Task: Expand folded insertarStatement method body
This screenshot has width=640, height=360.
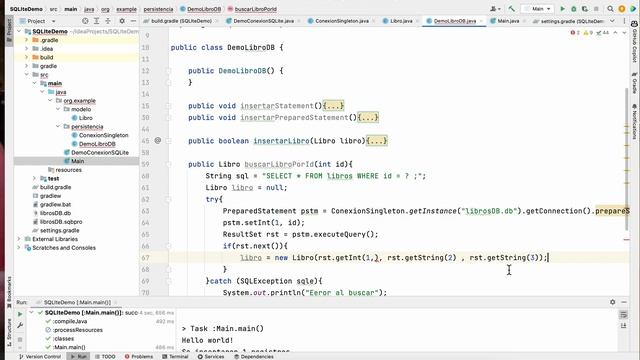Action: pyautogui.click(x=333, y=106)
